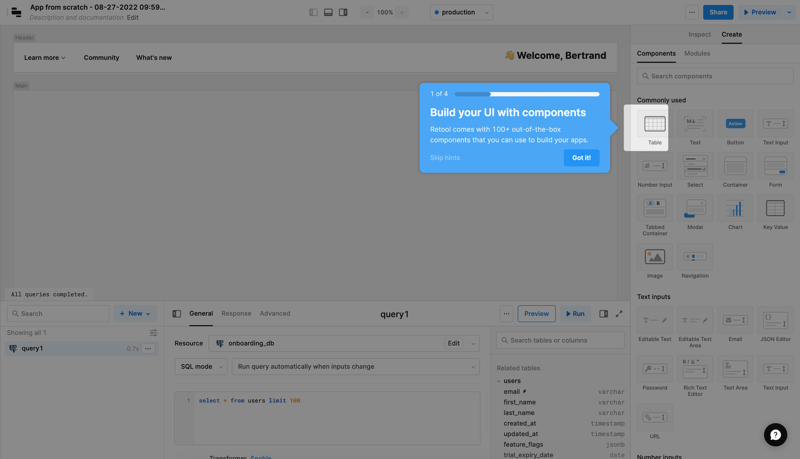
Task: Select the Table component
Action: pos(655,128)
